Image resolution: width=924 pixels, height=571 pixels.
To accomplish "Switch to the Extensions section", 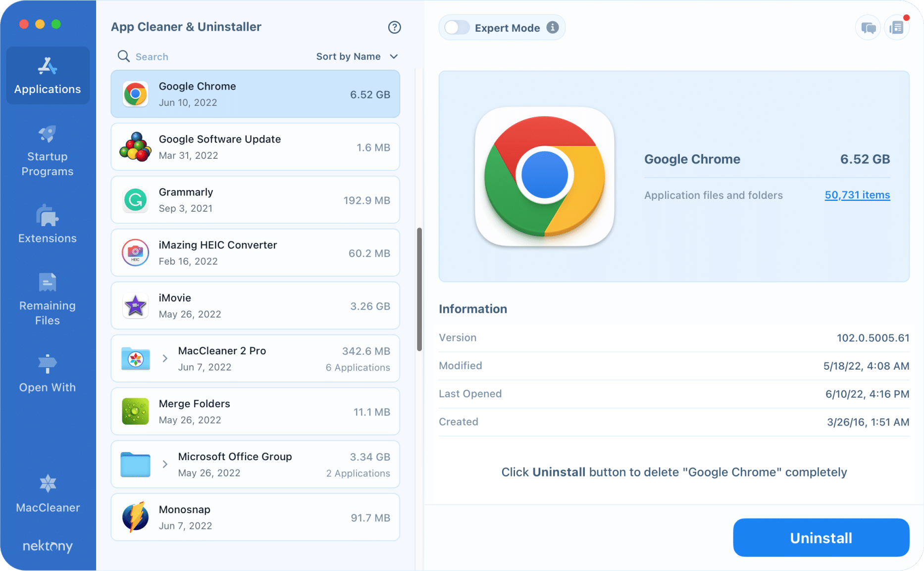I will point(48,225).
